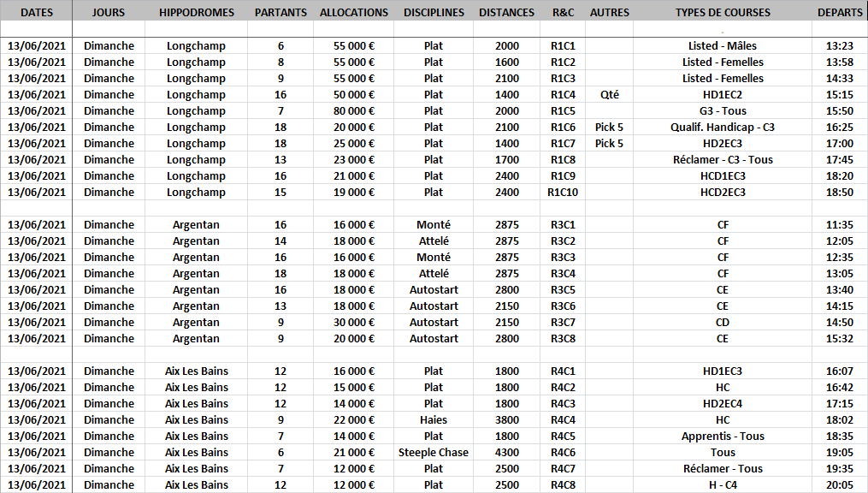Screen dimensions: 868x493
Task: Click cell R1C10
Action: tap(563, 193)
